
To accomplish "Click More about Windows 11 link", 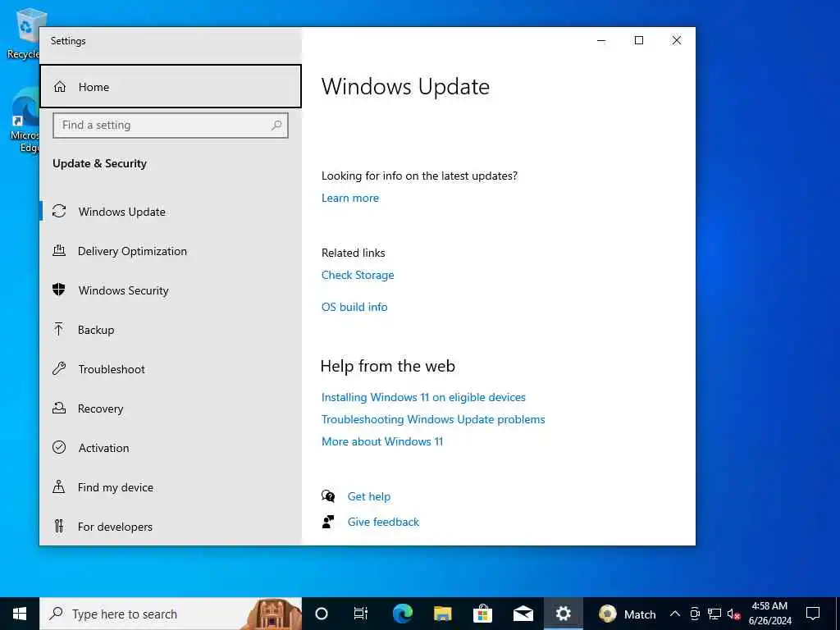I will coord(382,441).
